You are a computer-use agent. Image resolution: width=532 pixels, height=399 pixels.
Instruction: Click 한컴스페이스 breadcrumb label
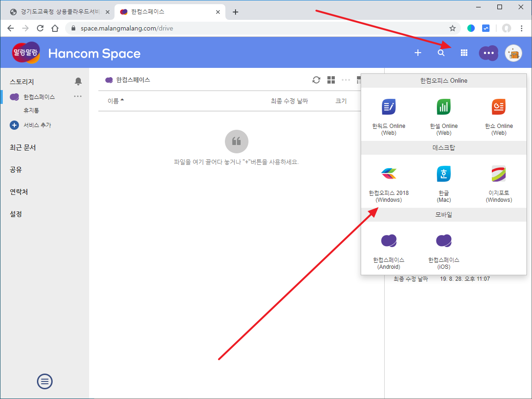point(133,80)
